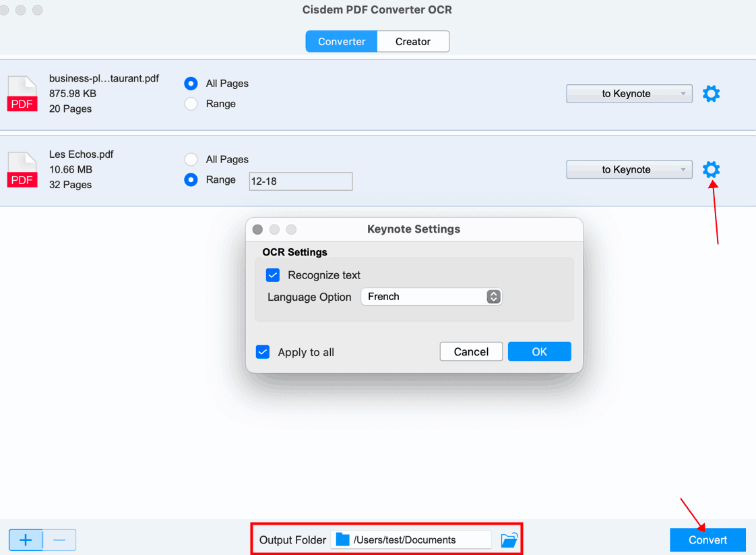Toggle Recognize text checkbox
The width and height of the screenshot is (756, 555).
[273, 275]
